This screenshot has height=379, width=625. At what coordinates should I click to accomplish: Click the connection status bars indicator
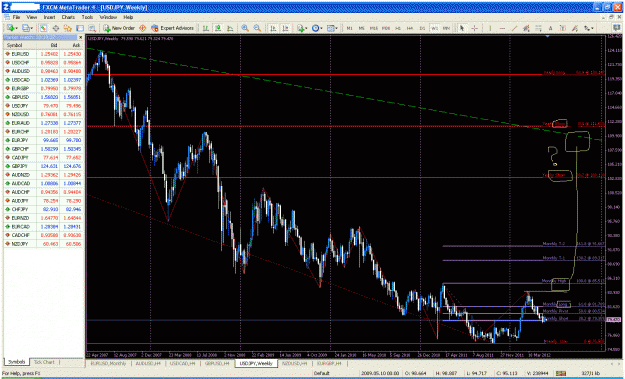pyautogui.click(x=561, y=373)
